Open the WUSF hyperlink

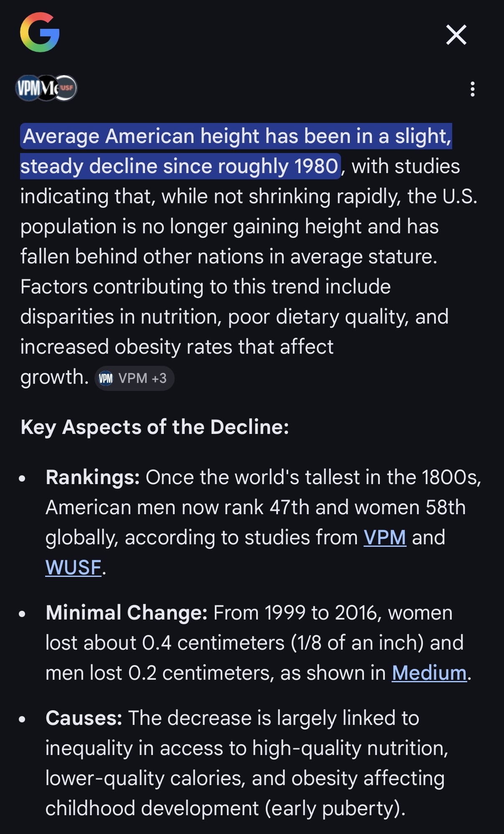click(x=73, y=568)
